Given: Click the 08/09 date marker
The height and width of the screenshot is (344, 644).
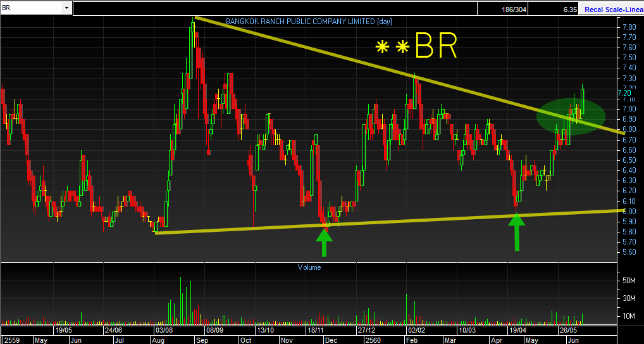Looking at the screenshot, I should coord(214,331).
